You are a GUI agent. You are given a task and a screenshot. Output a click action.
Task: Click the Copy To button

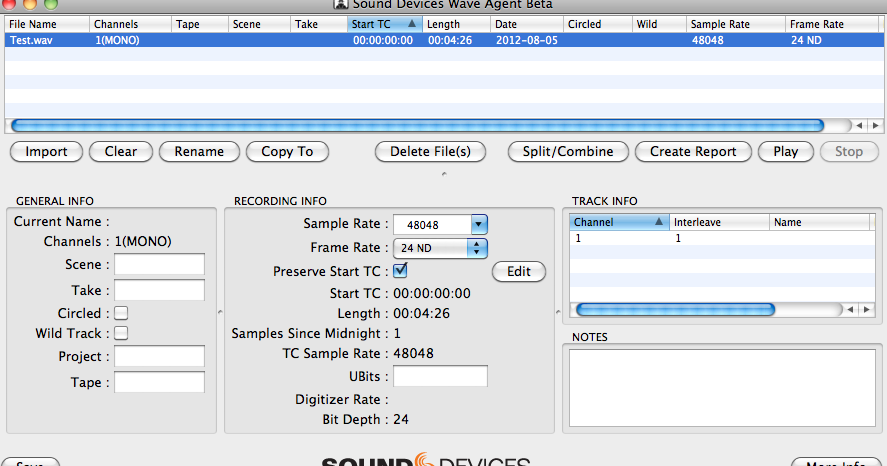point(287,152)
